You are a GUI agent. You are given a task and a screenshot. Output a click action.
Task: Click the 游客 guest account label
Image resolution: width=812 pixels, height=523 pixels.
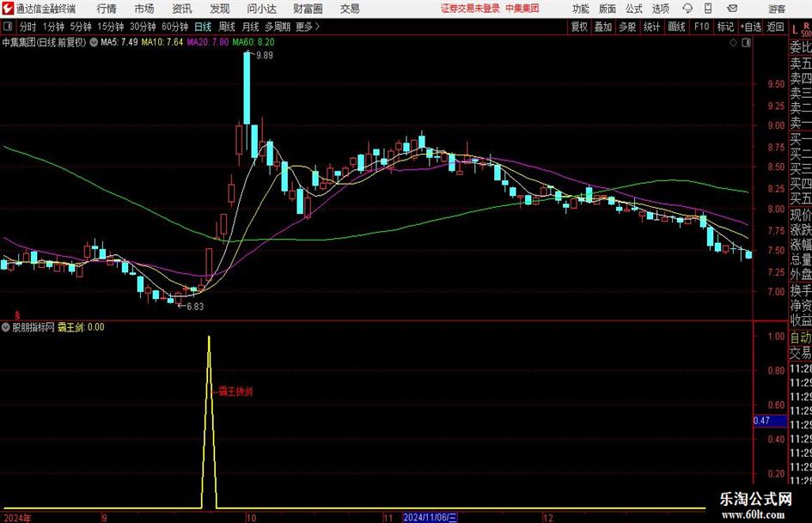[x=776, y=9]
